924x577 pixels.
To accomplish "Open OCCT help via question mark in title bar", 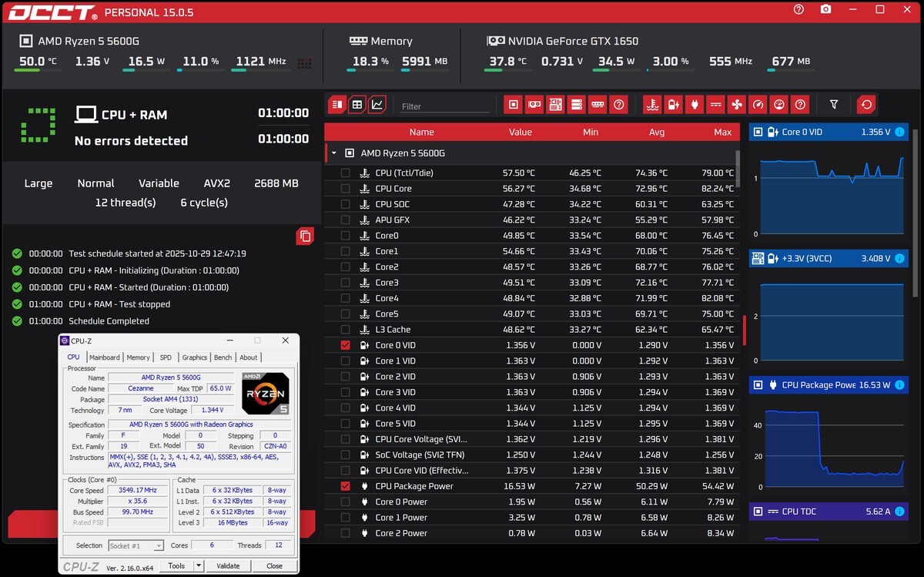I will (798, 10).
